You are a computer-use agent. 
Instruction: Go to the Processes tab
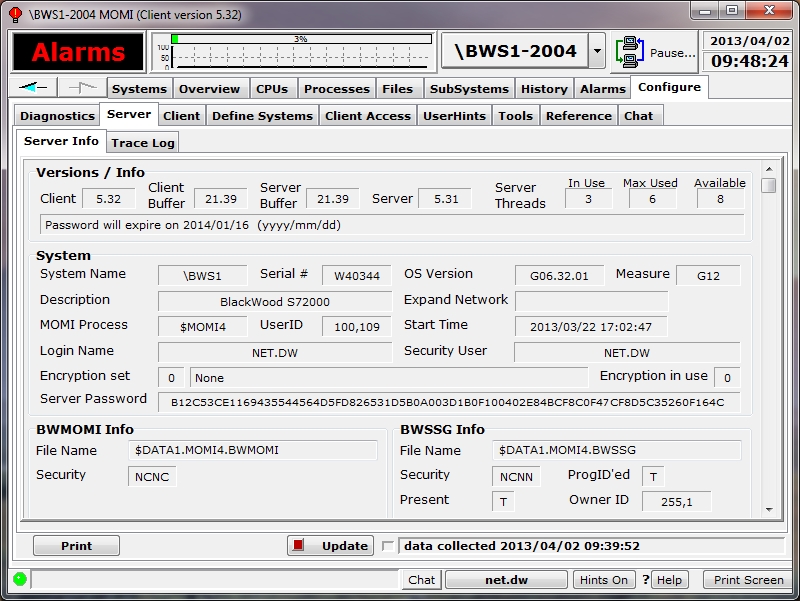pos(336,89)
